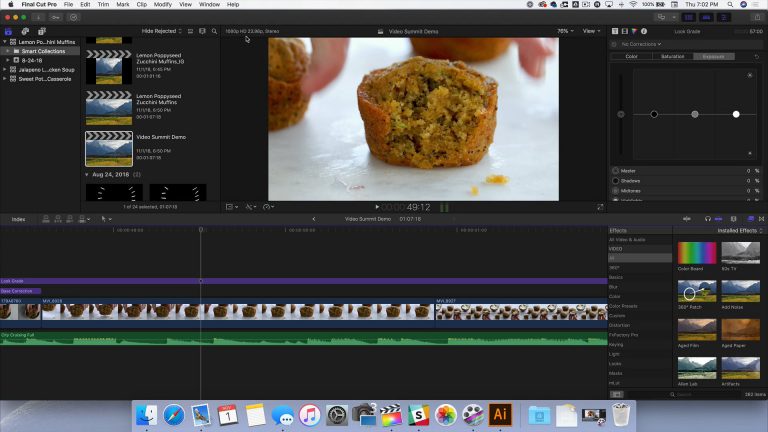Open the Trim menu
The image size is (768, 432).
click(103, 4)
